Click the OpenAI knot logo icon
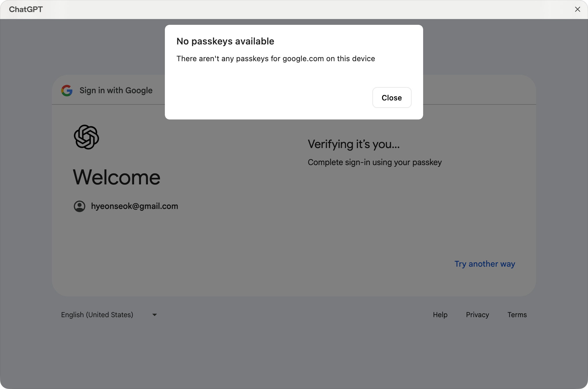Image resolution: width=588 pixels, height=389 pixels. [x=86, y=137]
